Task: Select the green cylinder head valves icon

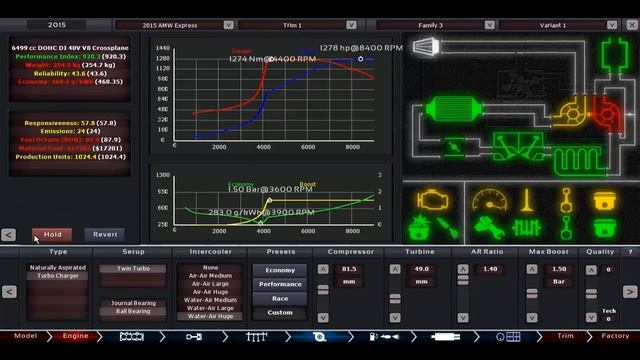Action: (x=518, y=147)
